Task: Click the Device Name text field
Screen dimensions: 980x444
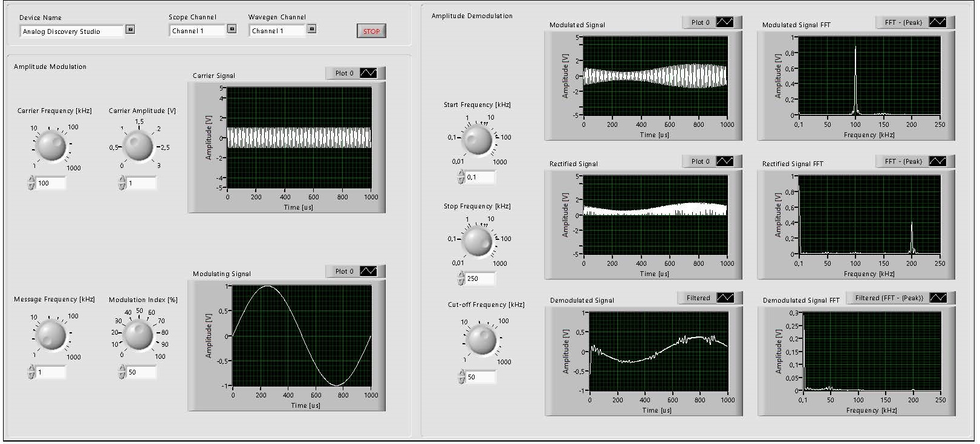Action: pyautogui.click(x=72, y=31)
